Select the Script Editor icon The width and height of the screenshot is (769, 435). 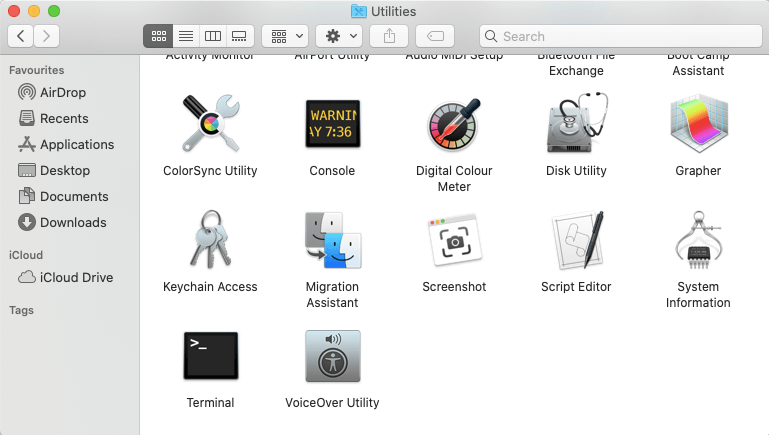577,240
